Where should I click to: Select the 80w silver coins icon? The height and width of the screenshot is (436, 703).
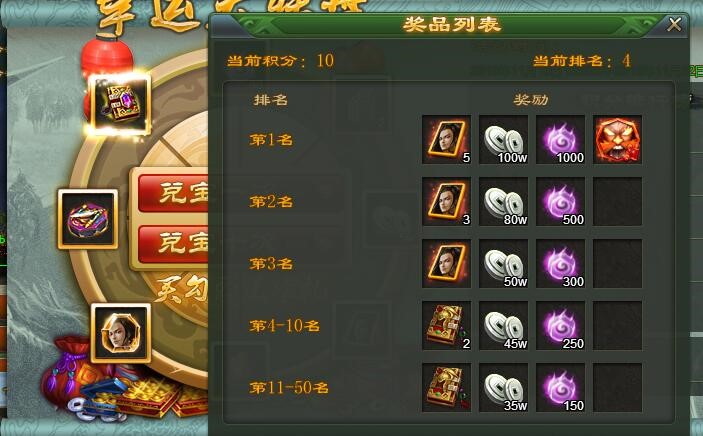click(x=503, y=201)
